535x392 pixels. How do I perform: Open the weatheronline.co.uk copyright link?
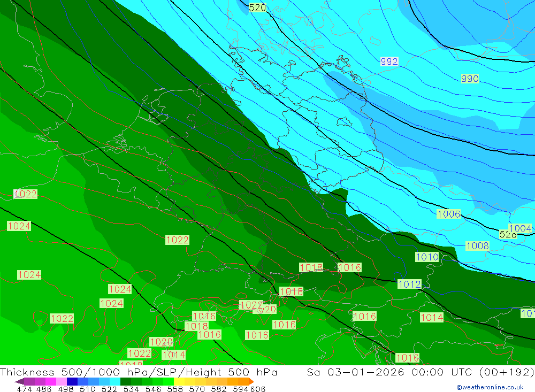(490, 387)
